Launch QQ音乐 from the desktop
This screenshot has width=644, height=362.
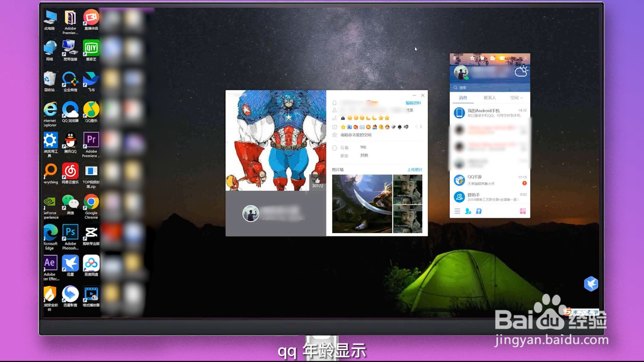click(91, 112)
